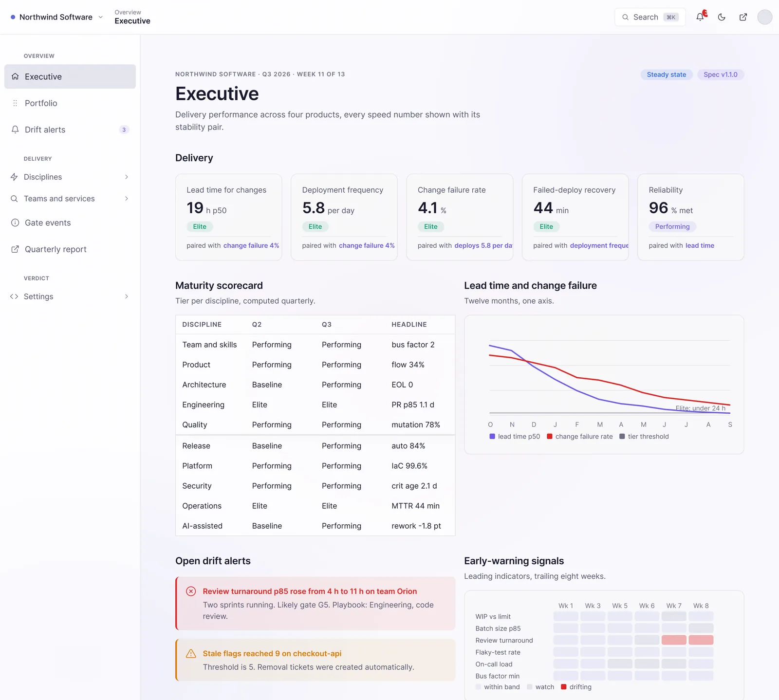779x700 pixels.
Task: Click the Drift alerts count badge 3
Action: point(124,129)
